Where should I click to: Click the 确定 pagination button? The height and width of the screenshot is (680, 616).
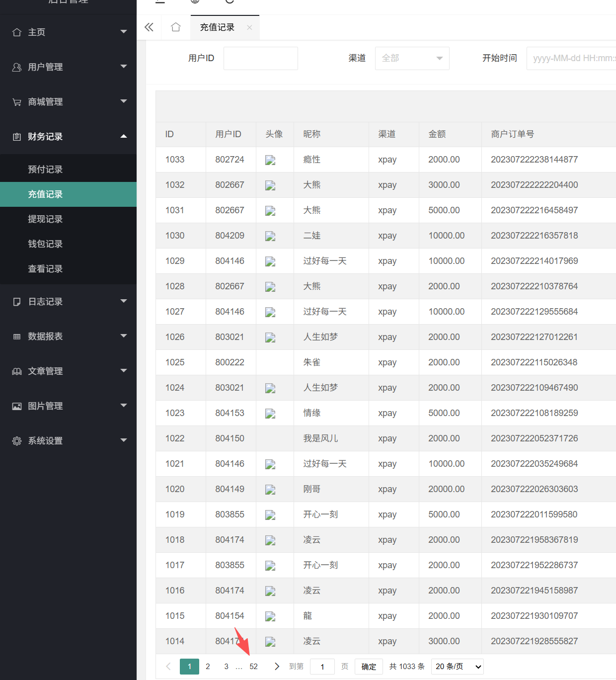[369, 667]
